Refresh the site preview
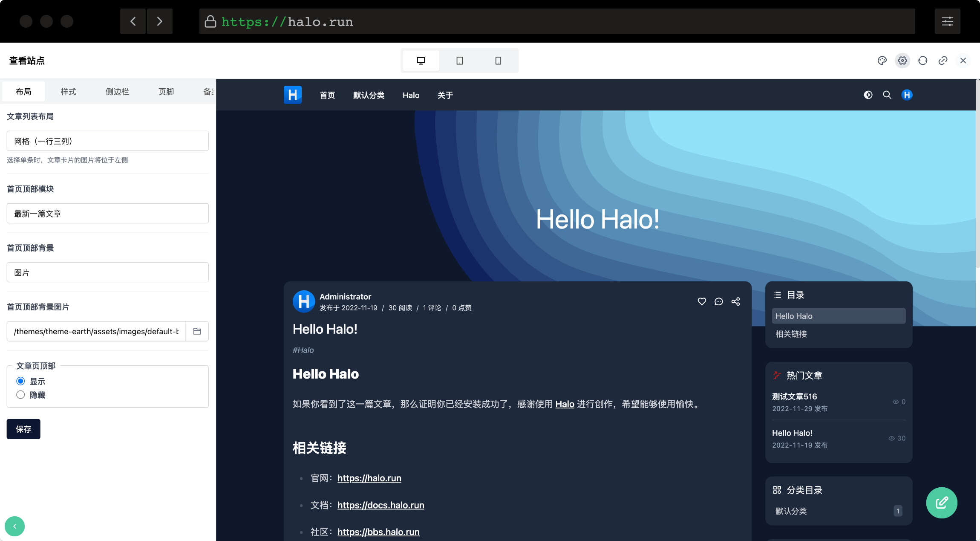 click(x=922, y=60)
